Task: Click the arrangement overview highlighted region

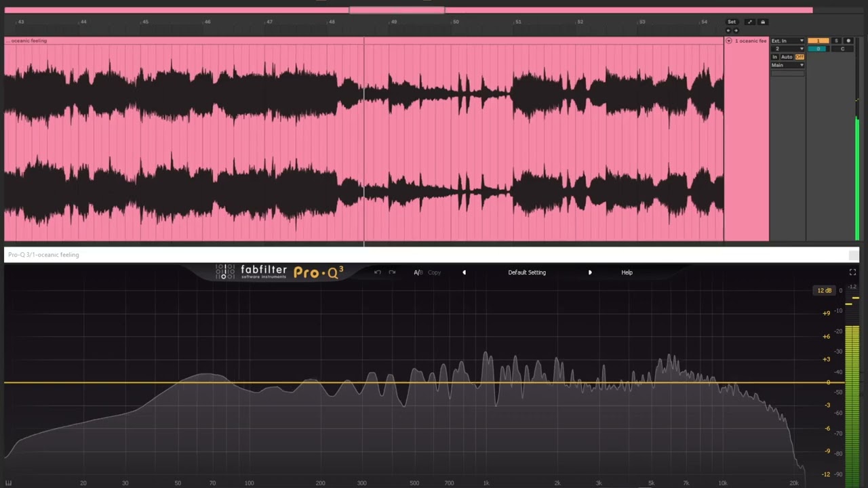Action: [x=397, y=10]
